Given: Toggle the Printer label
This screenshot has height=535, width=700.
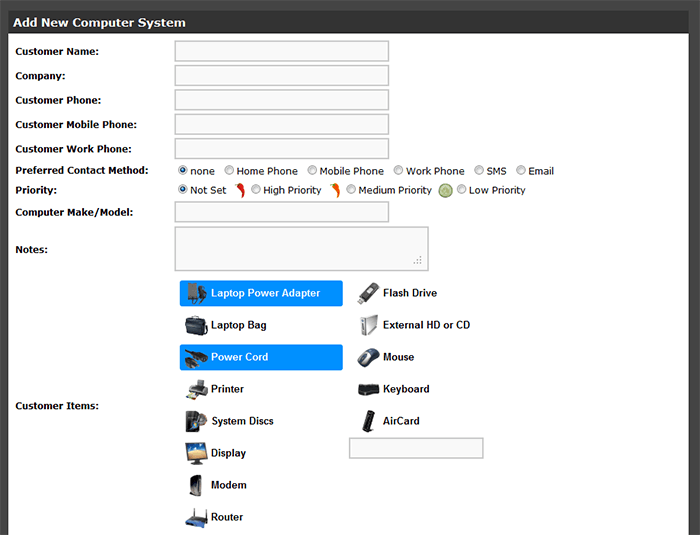Looking at the screenshot, I should [x=227, y=389].
